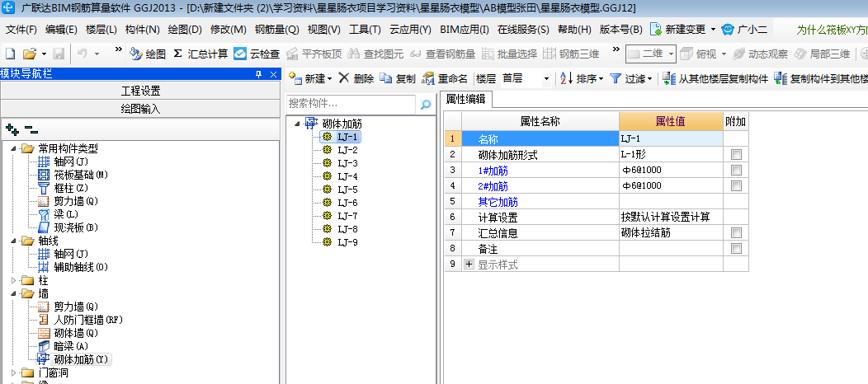The height and width of the screenshot is (384, 868).
Task: Open the 文件(F) menu
Action: coord(21,30)
